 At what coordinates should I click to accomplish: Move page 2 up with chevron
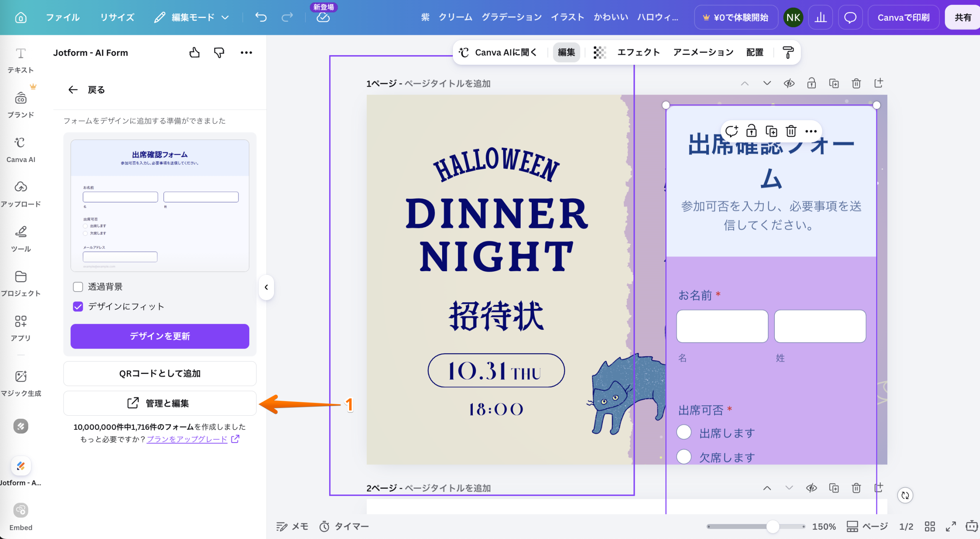(x=767, y=488)
